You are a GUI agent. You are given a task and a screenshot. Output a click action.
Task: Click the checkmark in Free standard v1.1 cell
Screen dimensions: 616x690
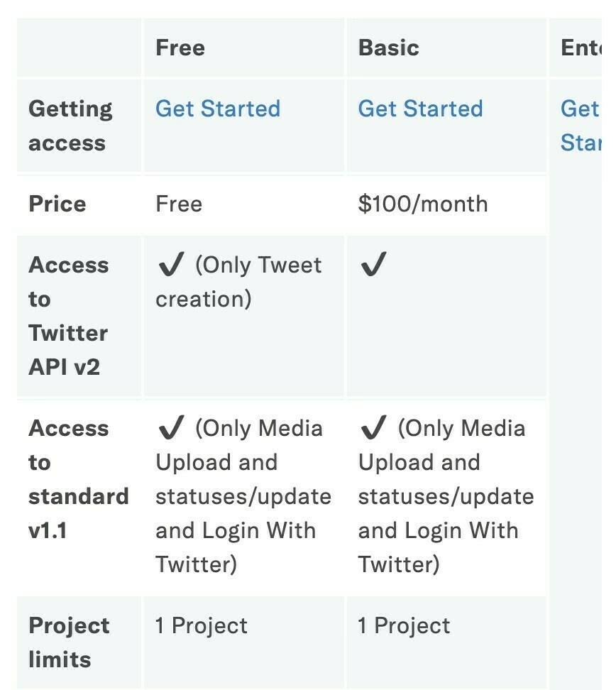pyautogui.click(x=171, y=427)
